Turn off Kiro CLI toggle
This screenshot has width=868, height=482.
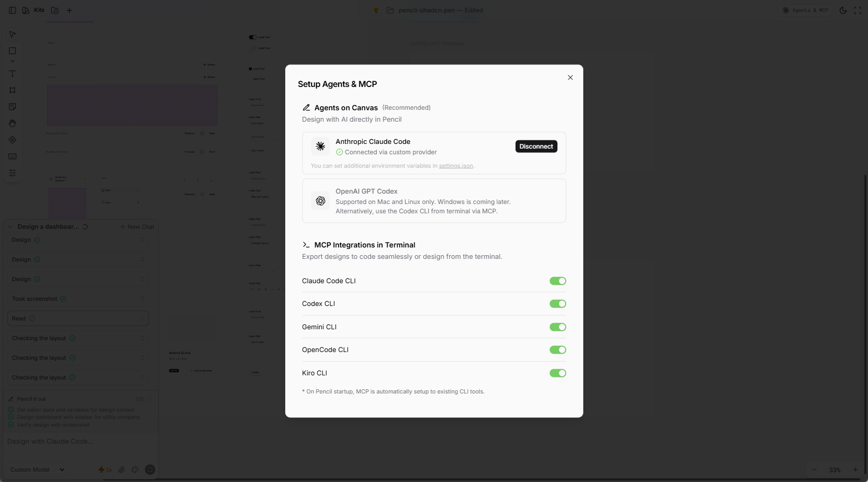click(x=557, y=373)
